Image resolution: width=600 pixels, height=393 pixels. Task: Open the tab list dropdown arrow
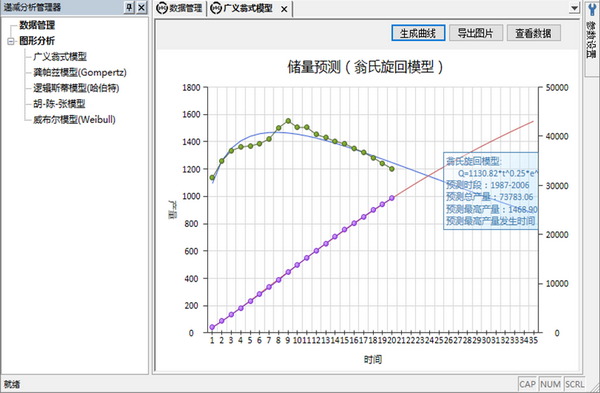(574, 8)
